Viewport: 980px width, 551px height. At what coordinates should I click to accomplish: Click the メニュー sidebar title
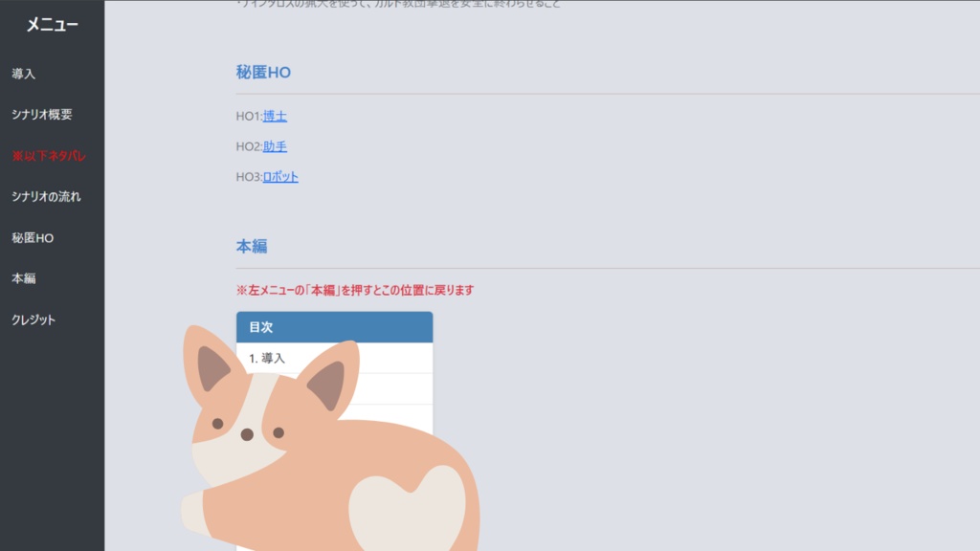(53, 24)
